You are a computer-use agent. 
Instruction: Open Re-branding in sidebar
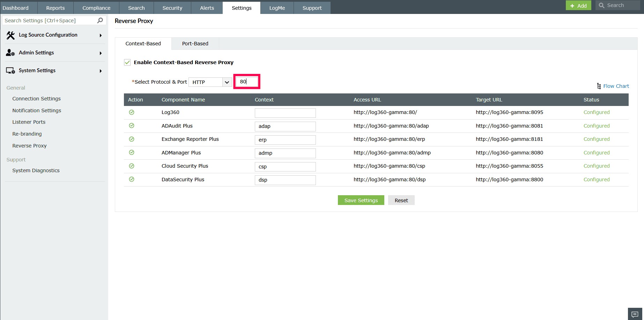[27, 134]
